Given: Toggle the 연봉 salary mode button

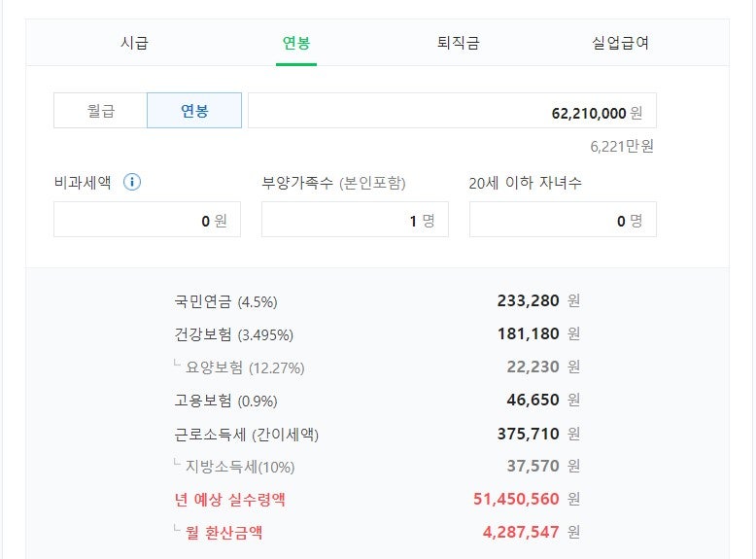Looking at the screenshot, I should point(194,111).
